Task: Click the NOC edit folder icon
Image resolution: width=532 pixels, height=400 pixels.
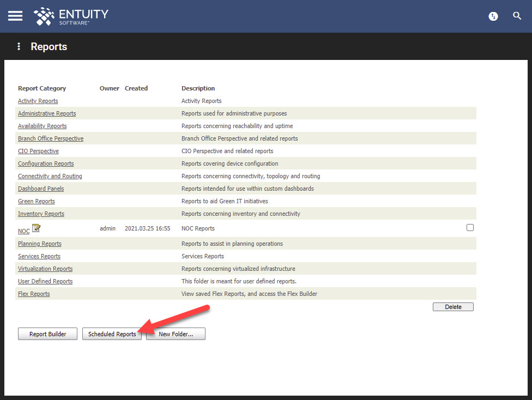Action: [36, 228]
